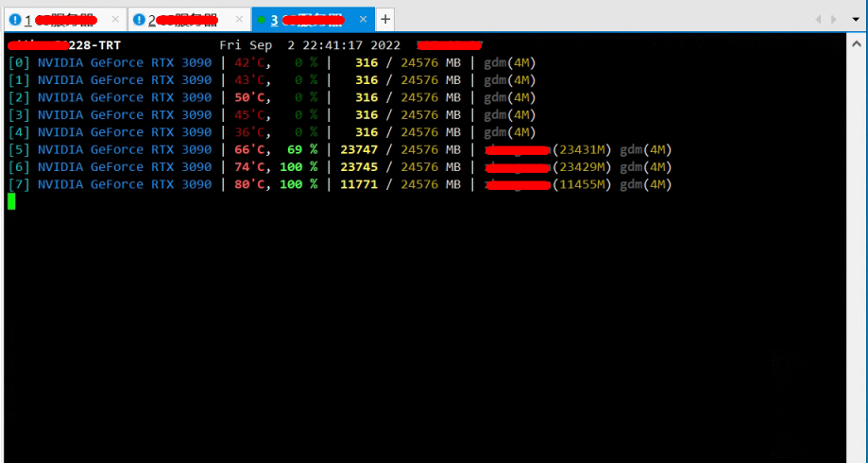Screen dimensions: 868x463
Task: Select the active session tab number 3
Action: [314, 20]
